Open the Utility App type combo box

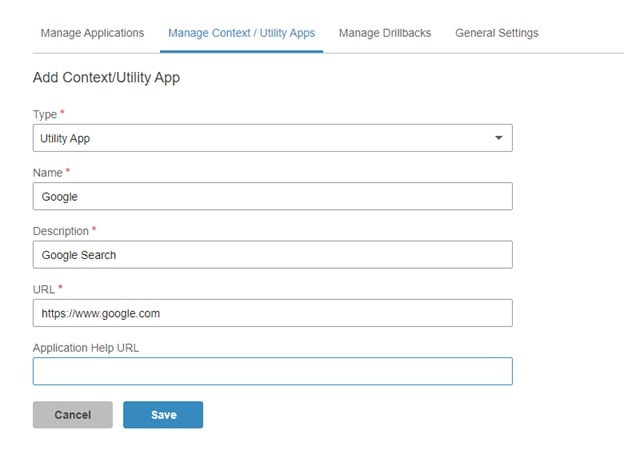pyautogui.click(x=273, y=138)
